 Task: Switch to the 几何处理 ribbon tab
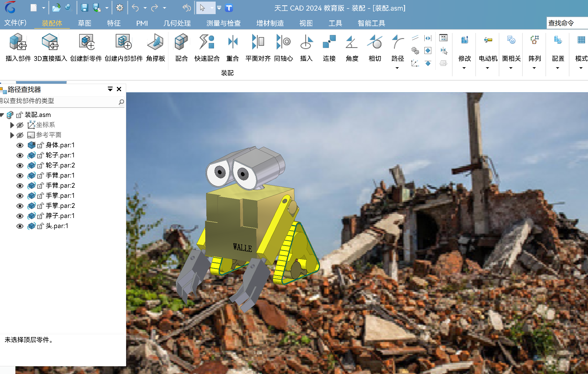pyautogui.click(x=177, y=23)
